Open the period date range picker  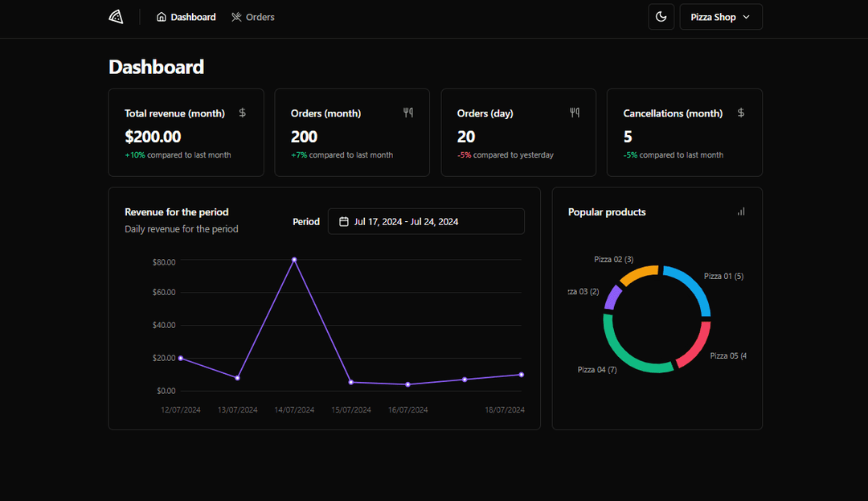point(426,221)
